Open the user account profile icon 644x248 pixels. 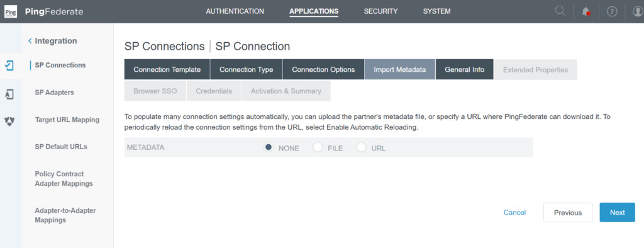click(638, 11)
